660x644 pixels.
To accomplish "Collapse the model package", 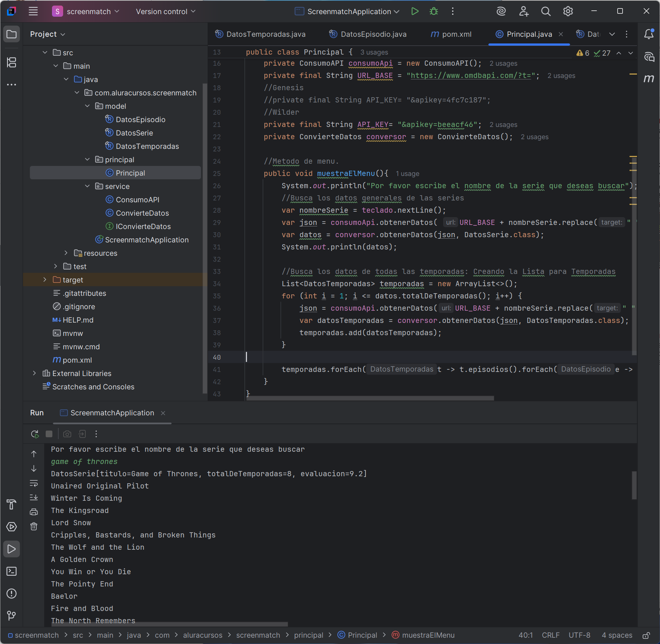I will pyautogui.click(x=87, y=106).
